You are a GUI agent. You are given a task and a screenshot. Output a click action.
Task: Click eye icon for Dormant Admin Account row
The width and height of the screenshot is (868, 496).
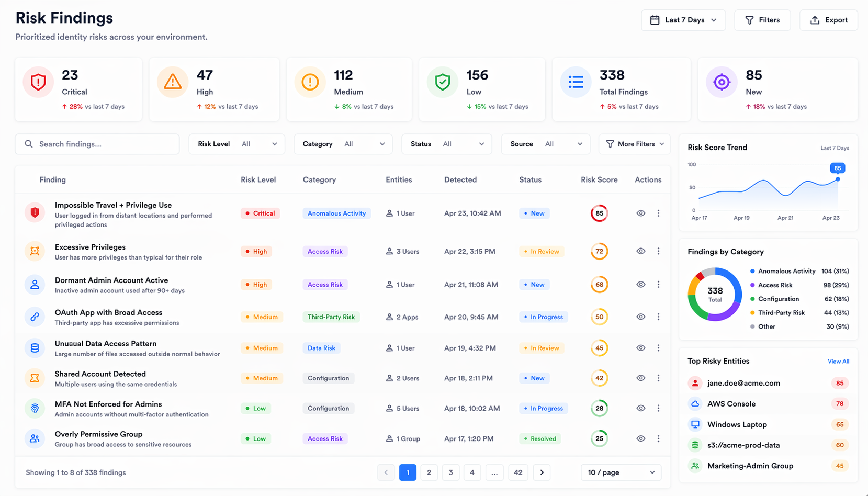tap(640, 285)
